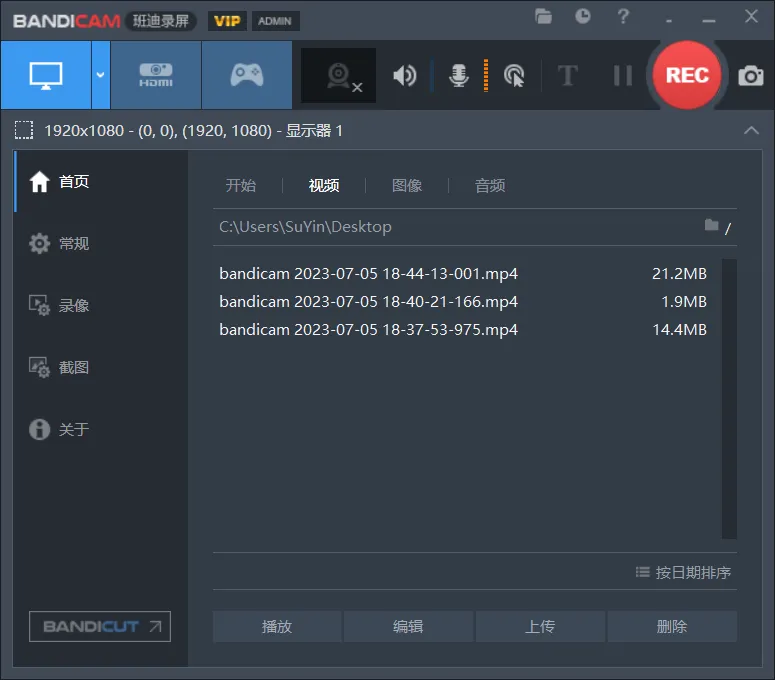
Task: Switch to HDMI device recording mode
Action: (156, 75)
